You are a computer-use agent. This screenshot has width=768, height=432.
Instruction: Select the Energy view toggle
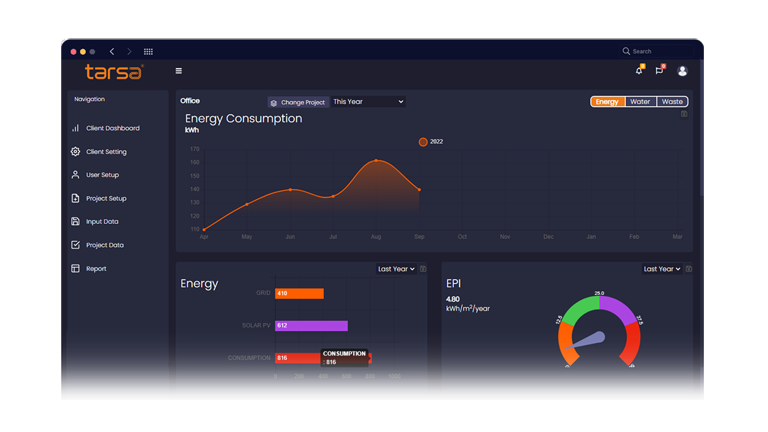click(607, 102)
